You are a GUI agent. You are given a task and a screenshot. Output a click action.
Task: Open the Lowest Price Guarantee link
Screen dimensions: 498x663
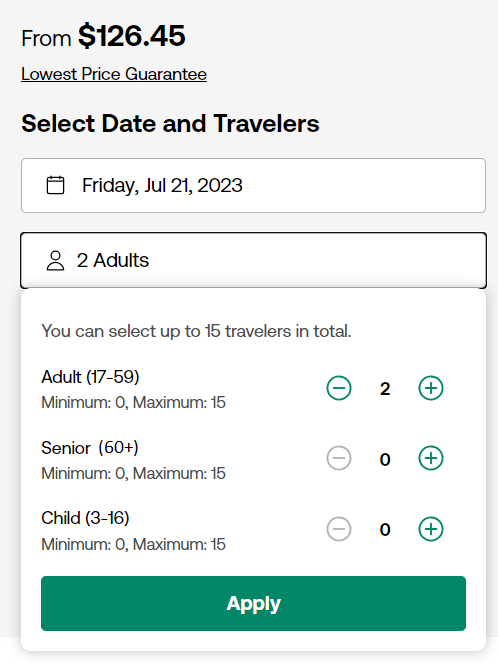click(x=114, y=74)
